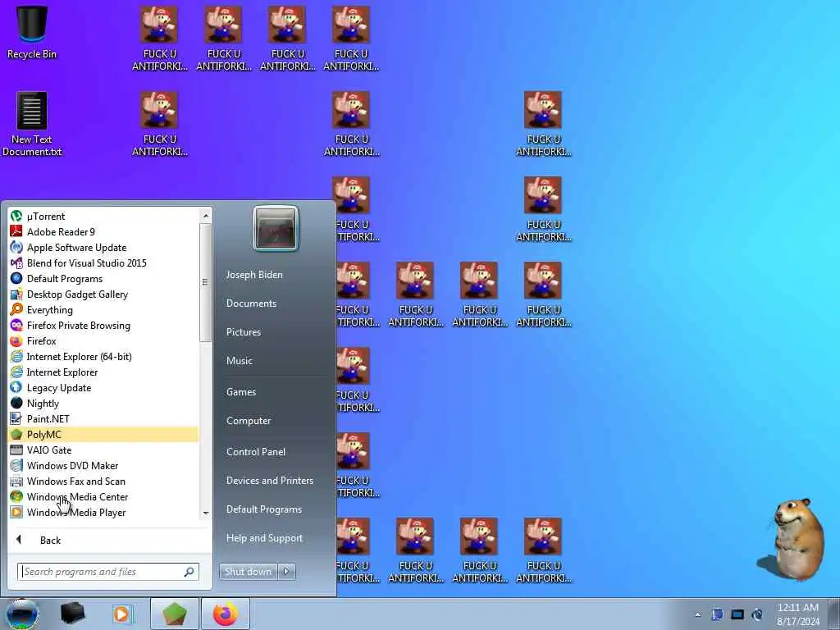Open Music from Start menu
Image resolution: width=840 pixels, height=630 pixels.
pyautogui.click(x=240, y=361)
